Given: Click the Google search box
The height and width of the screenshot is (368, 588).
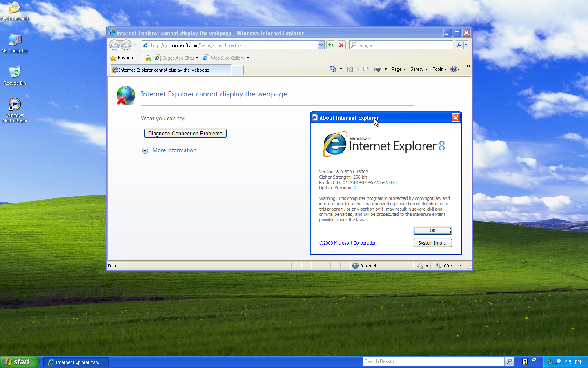Looking at the screenshot, I should click(x=401, y=45).
